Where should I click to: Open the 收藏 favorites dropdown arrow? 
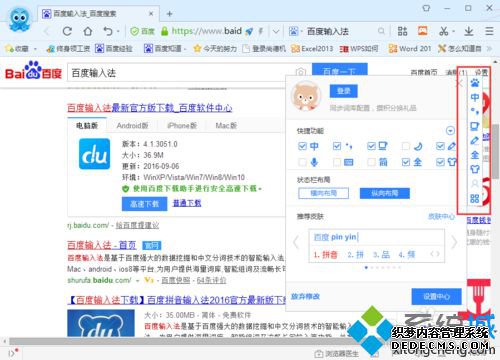tap(35, 49)
